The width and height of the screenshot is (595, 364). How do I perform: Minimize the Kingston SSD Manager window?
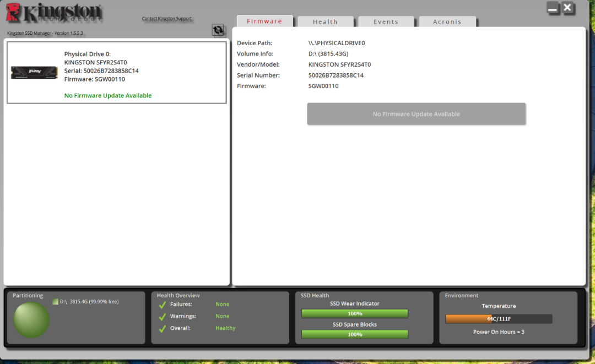pyautogui.click(x=553, y=8)
